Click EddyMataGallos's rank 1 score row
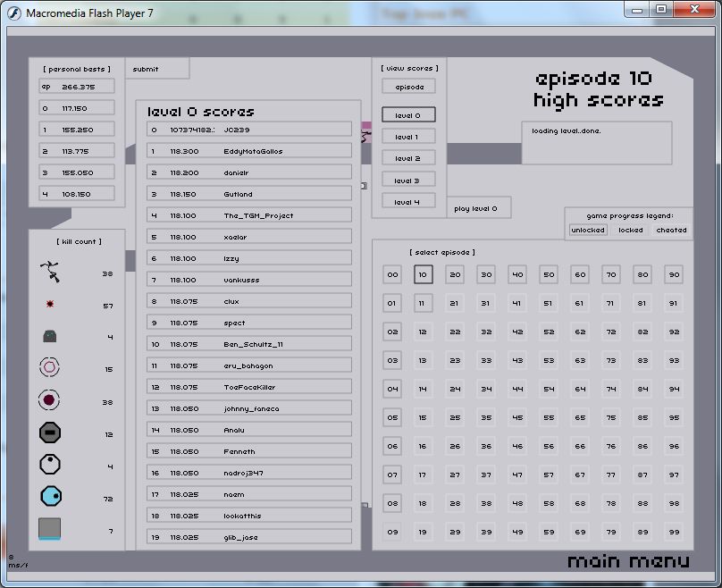Viewport: 722px width, 588px height. (x=249, y=151)
